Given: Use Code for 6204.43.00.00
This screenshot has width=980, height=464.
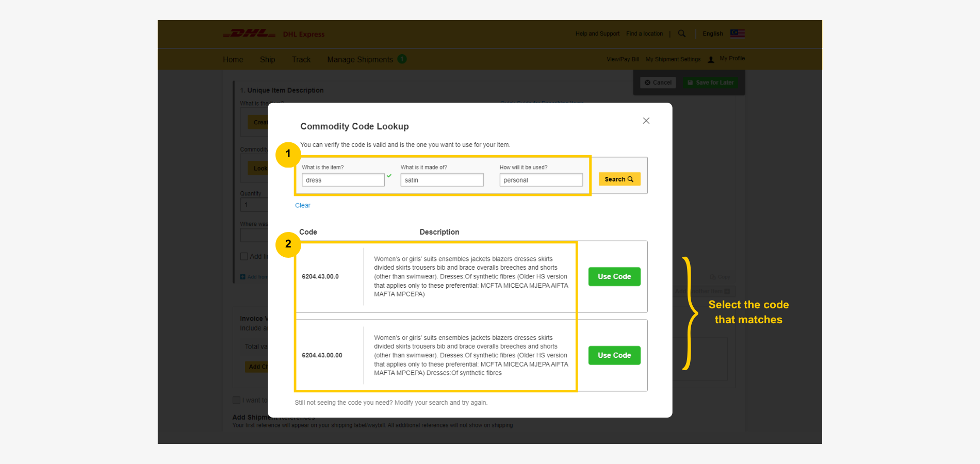Looking at the screenshot, I should point(614,355).
